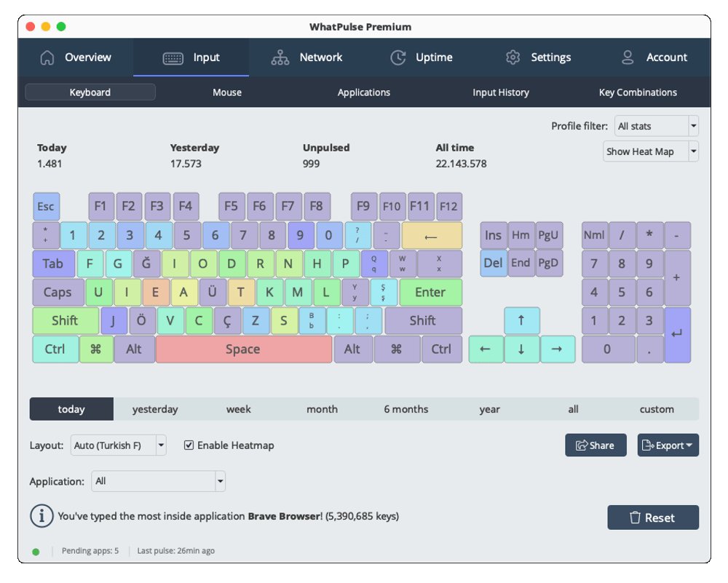This screenshot has width=728, height=583.
Task: Click the All time count 22.143.578
Action: (461, 163)
